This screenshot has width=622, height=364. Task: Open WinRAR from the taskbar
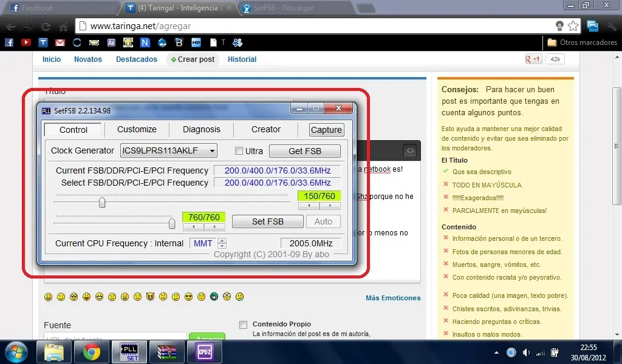point(166,352)
